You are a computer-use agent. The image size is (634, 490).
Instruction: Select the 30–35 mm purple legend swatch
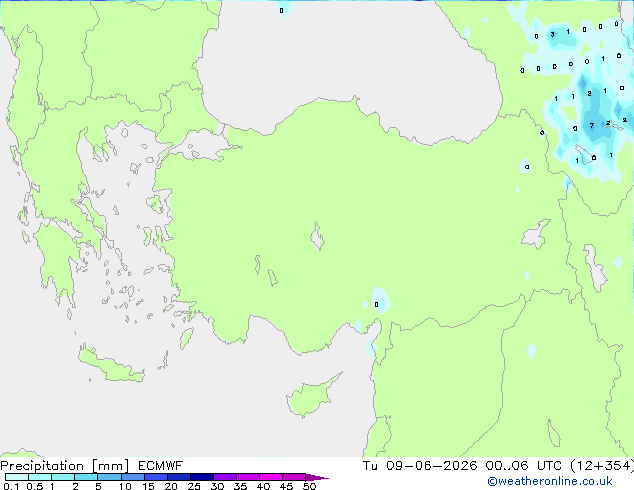click(x=225, y=477)
